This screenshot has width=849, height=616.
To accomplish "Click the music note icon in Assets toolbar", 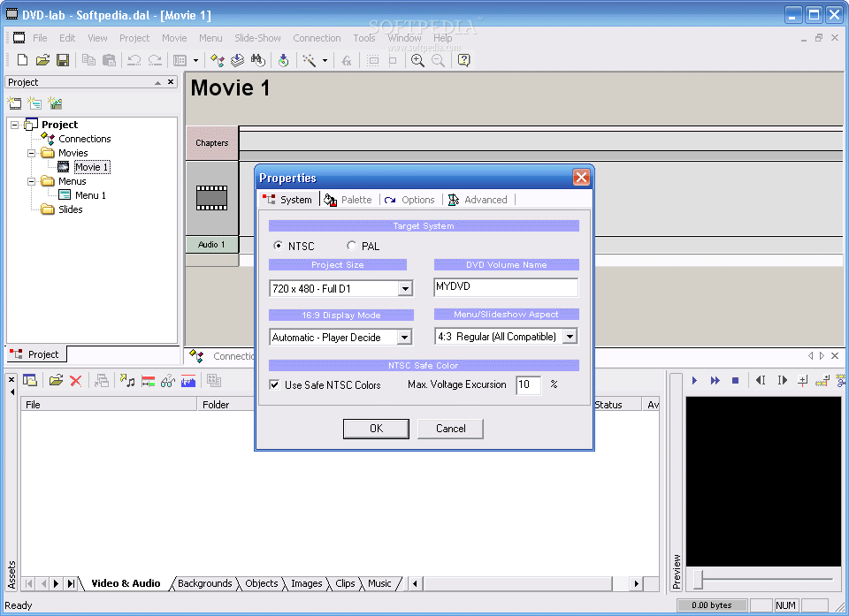I will [127, 381].
